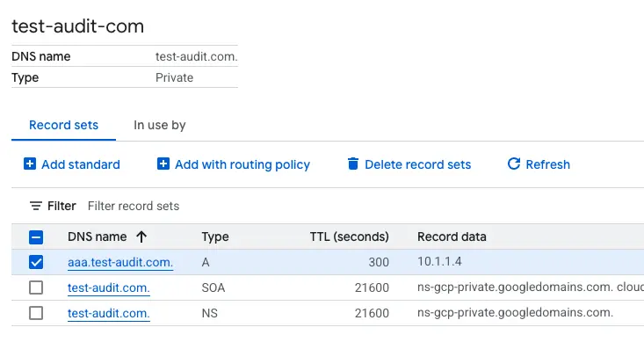Toggle the DNS name sort arrow

[141, 236]
